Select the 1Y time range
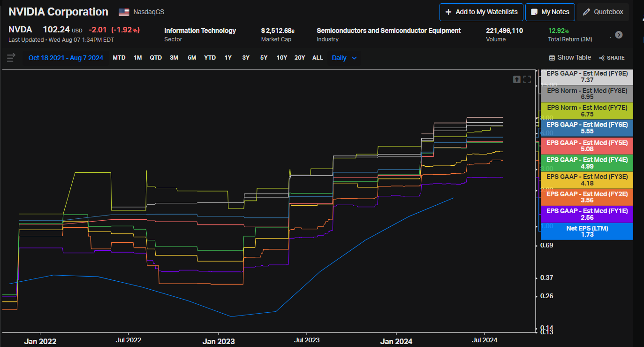Viewport: 644px width, 347px height. pyautogui.click(x=228, y=58)
